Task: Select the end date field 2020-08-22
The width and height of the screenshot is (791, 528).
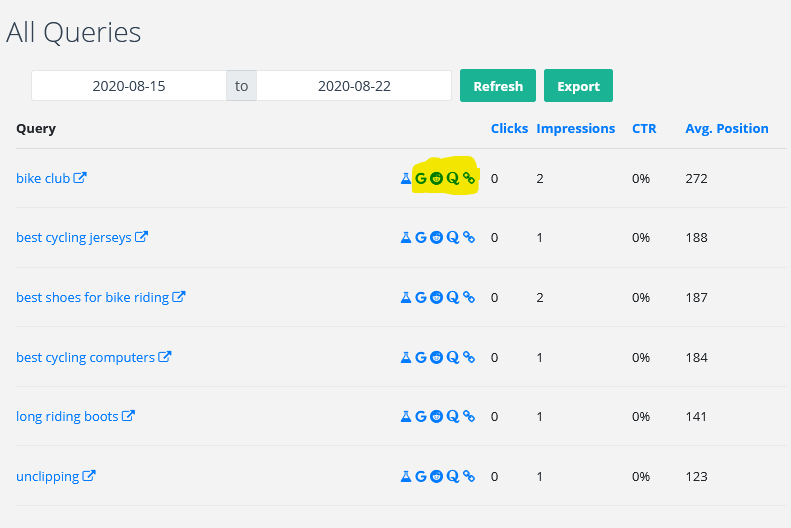Action: pyautogui.click(x=354, y=86)
